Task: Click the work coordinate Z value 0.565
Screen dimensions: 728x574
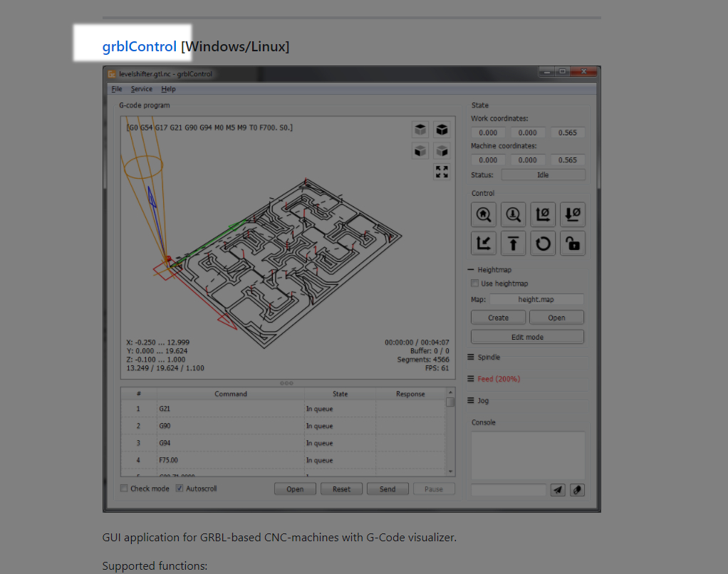Action: click(x=567, y=132)
